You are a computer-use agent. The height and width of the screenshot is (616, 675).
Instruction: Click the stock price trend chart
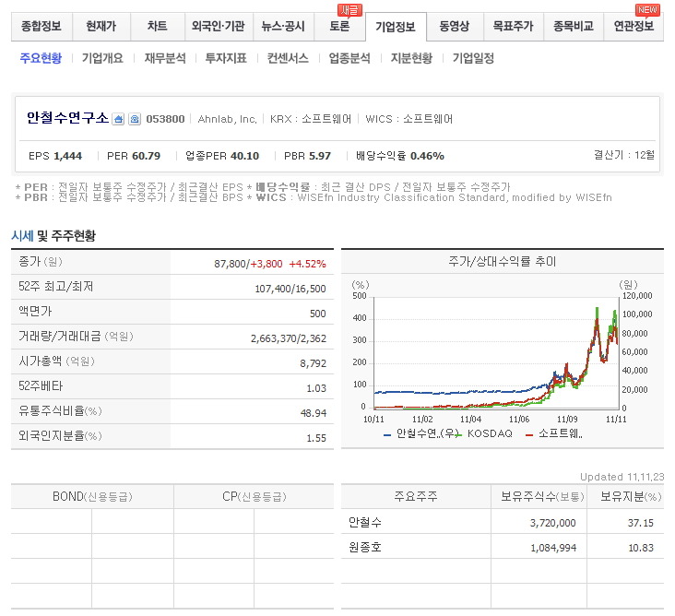click(x=498, y=350)
